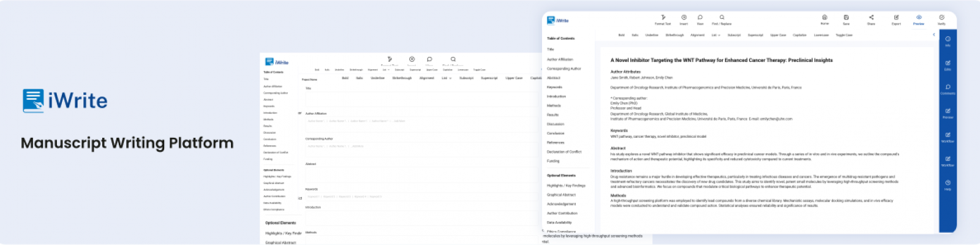Viewport: 980px width, 245px height.
Task: Select Author Contribution in preview window Optional Elements
Action: point(562,213)
